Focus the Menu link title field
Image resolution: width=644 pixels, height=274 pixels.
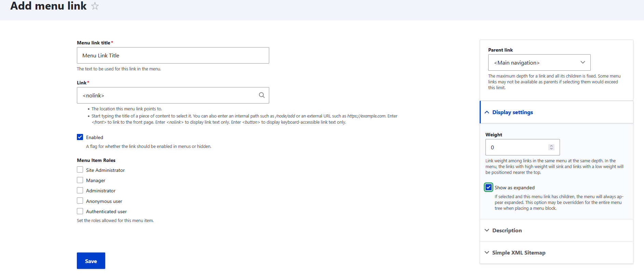pyautogui.click(x=173, y=55)
